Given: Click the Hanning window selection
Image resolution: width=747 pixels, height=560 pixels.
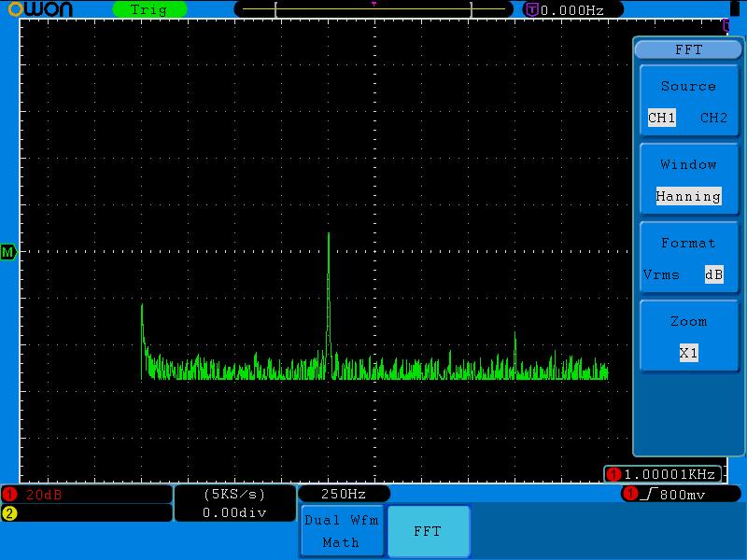Looking at the screenshot, I should click(x=688, y=196).
